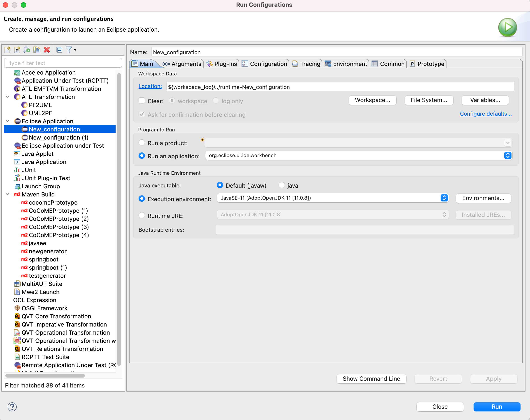This screenshot has width=530, height=420.
Task: Click the help question mark icon
Action: coord(12,406)
